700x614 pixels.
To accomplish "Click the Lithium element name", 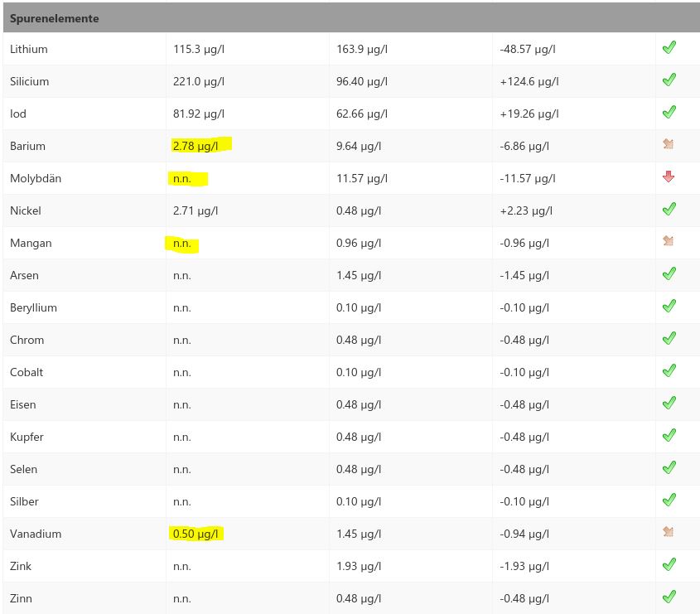I will [x=29, y=49].
